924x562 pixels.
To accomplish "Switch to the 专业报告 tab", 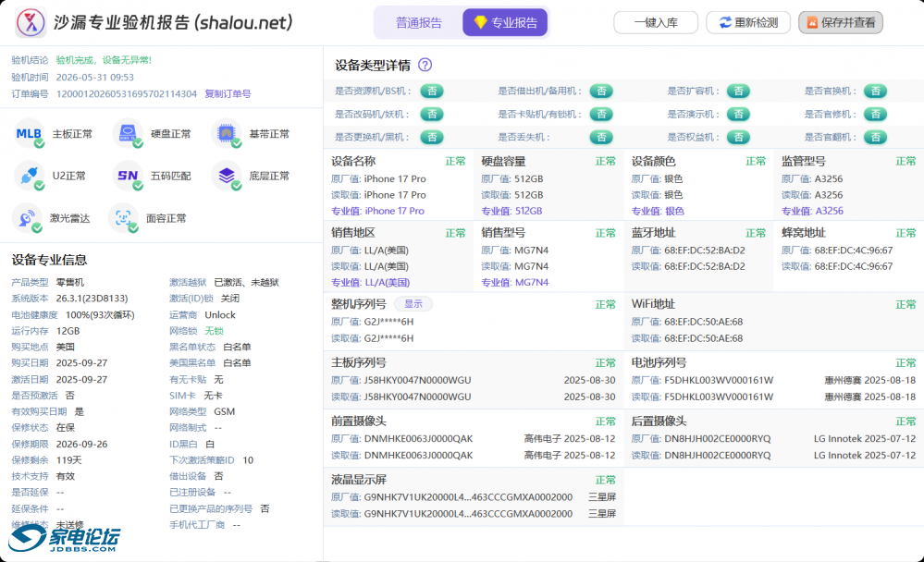I will coord(505,22).
